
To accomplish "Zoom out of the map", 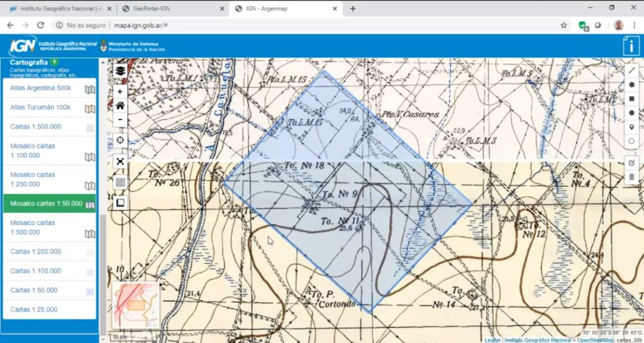I will pos(120,119).
